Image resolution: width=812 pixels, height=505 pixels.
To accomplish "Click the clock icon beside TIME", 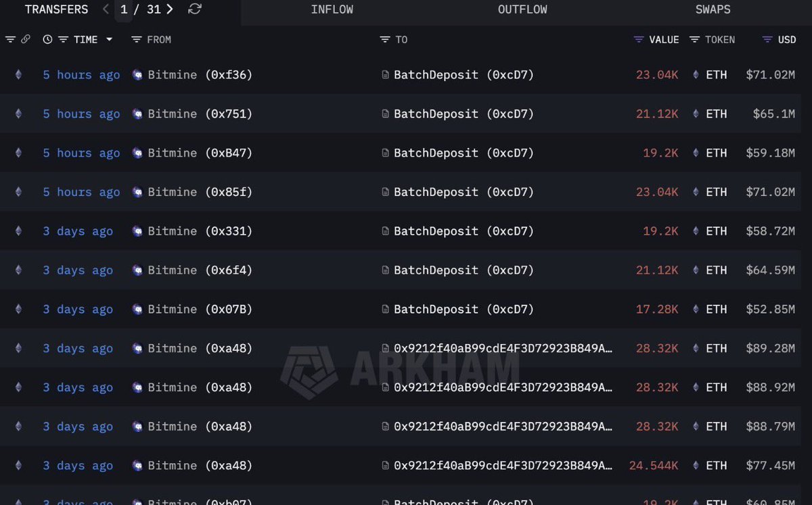I will pos(47,40).
